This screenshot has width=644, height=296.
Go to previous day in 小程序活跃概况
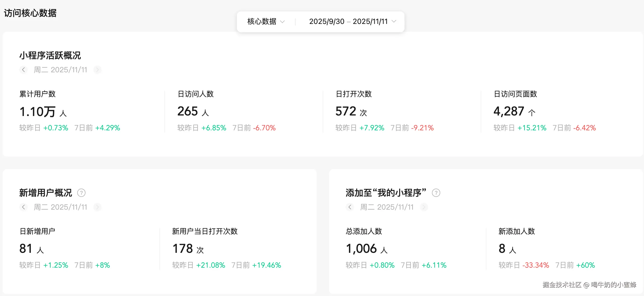click(23, 70)
